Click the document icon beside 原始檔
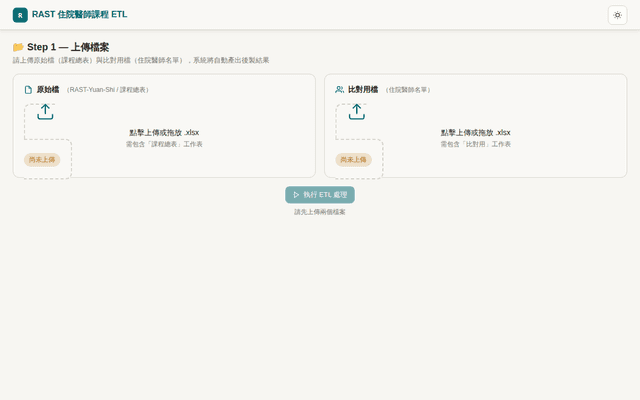 [x=28, y=90]
